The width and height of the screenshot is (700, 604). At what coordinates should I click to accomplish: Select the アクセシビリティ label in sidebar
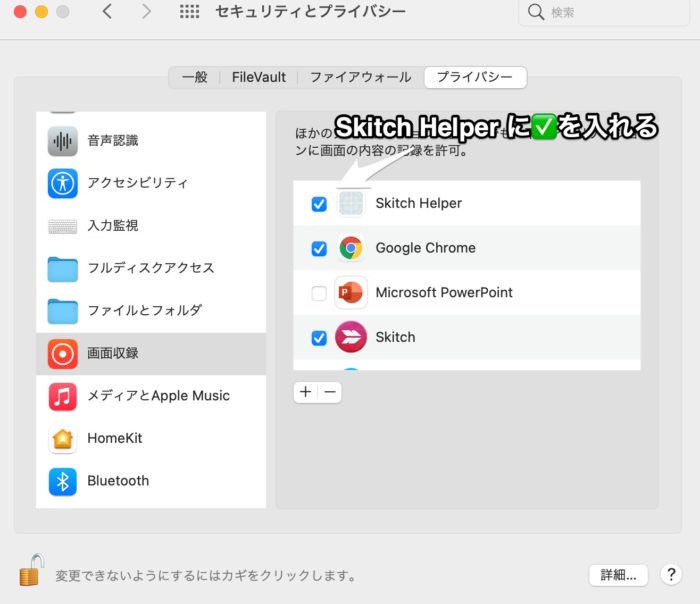138,183
